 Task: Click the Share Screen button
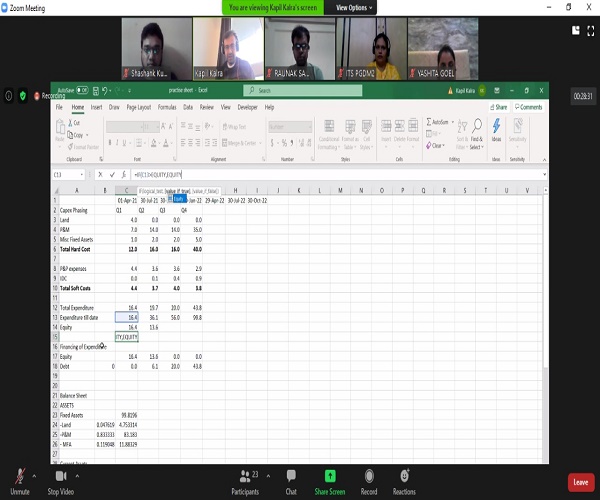click(x=330, y=482)
